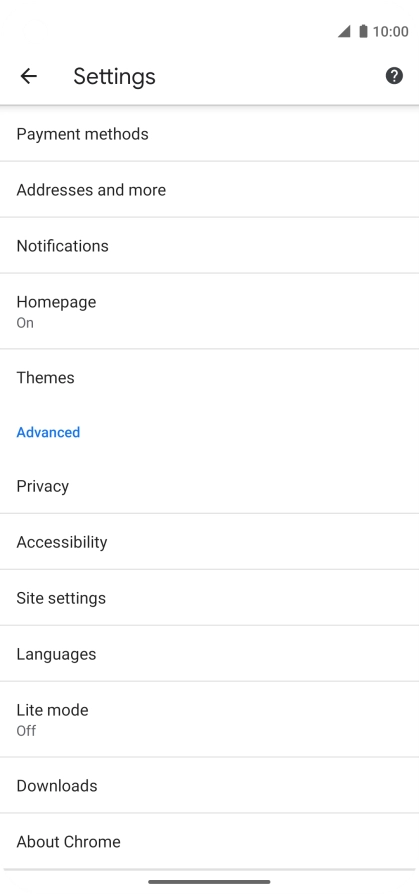Open Privacy settings
419x894 pixels.
[x=209, y=486]
